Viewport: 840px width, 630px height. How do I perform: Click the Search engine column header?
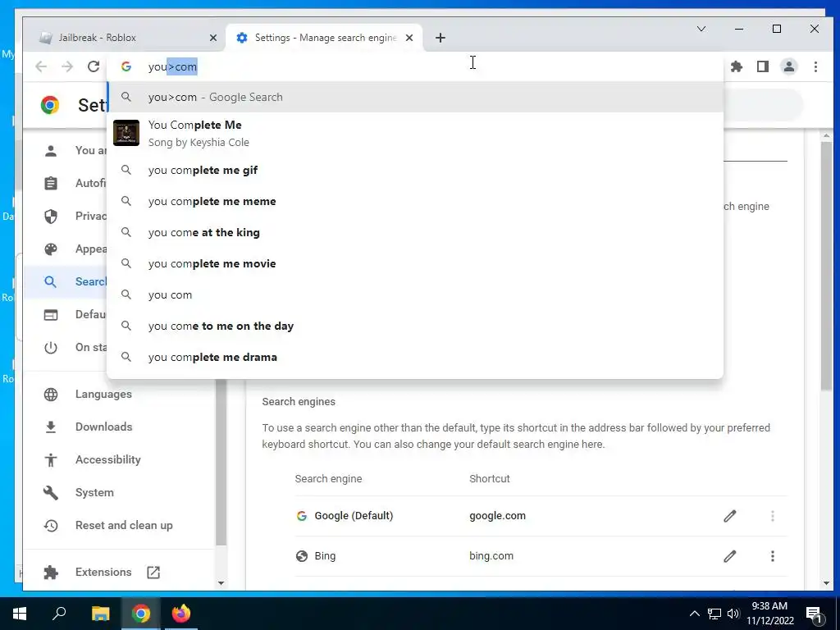pos(328,479)
